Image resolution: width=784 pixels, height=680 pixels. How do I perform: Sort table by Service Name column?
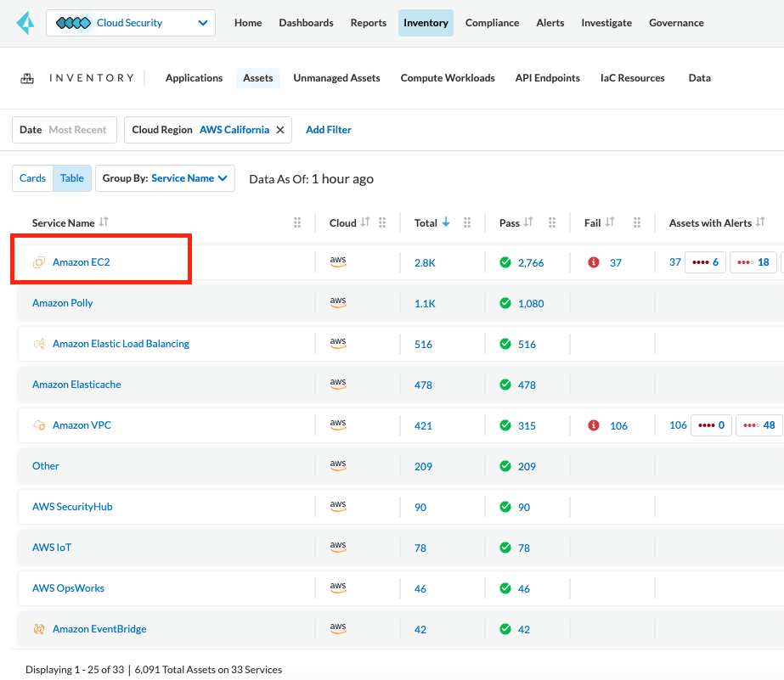pos(104,222)
